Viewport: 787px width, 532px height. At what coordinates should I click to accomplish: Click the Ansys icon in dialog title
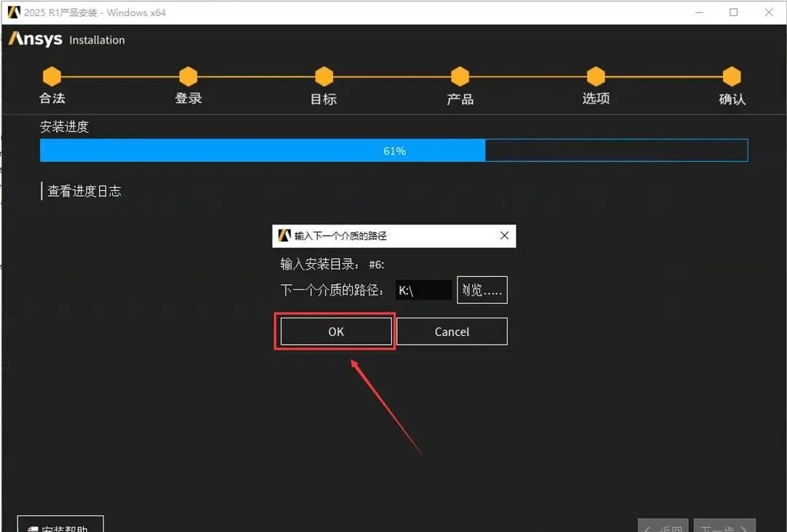coord(285,235)
